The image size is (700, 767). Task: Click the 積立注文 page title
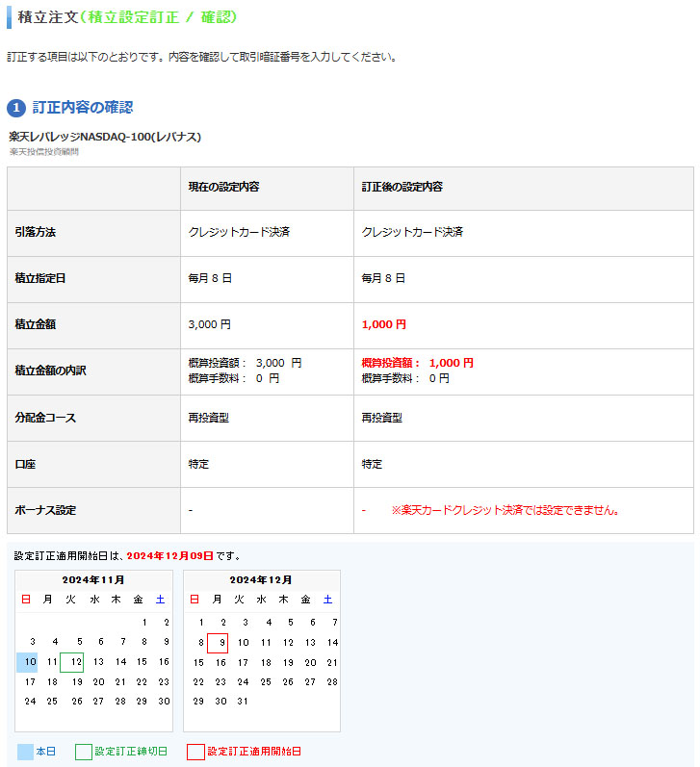point(47,17)
